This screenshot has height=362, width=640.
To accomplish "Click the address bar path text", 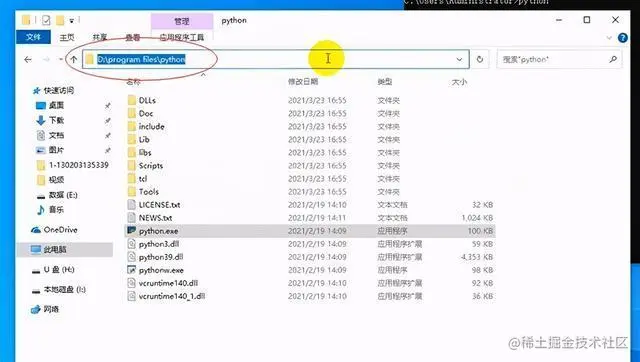I will click(x=141, y=60).
